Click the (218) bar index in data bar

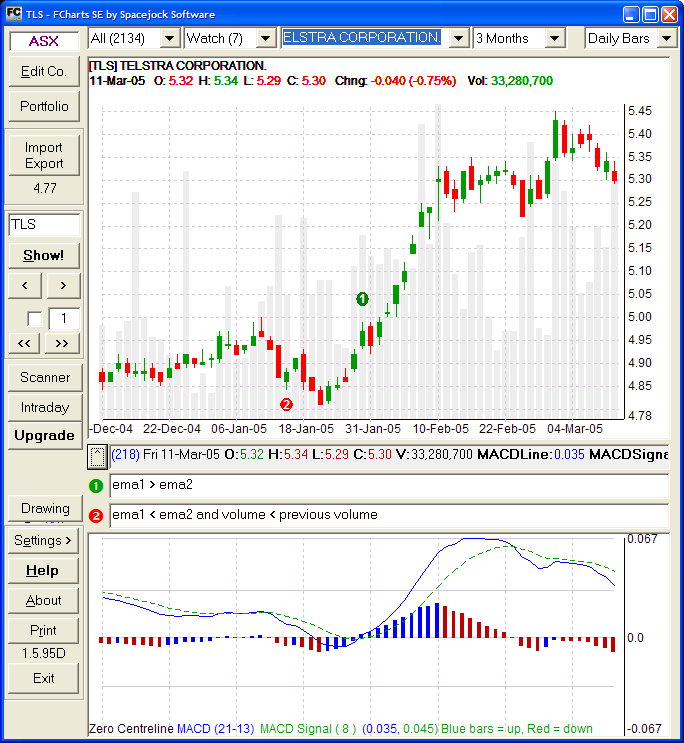click(x=125, y=455)
